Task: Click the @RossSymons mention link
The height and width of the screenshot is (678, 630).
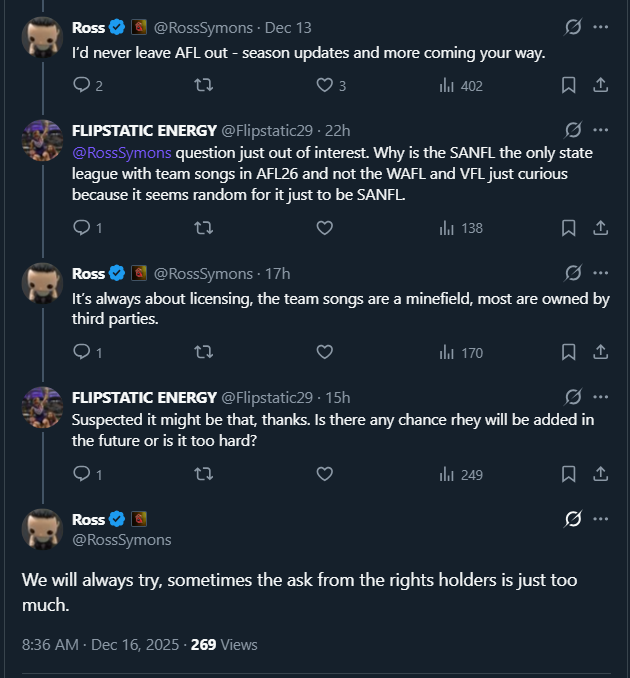Action: coord(122,152)
